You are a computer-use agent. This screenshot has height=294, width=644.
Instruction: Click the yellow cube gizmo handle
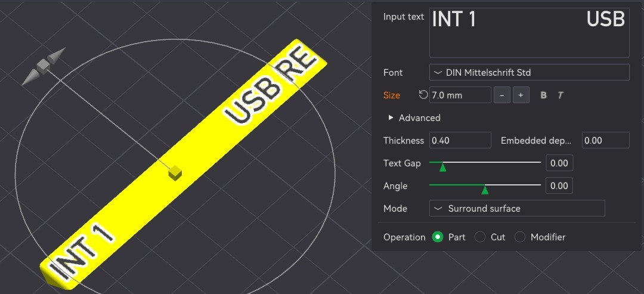click(x=175, y=172)
